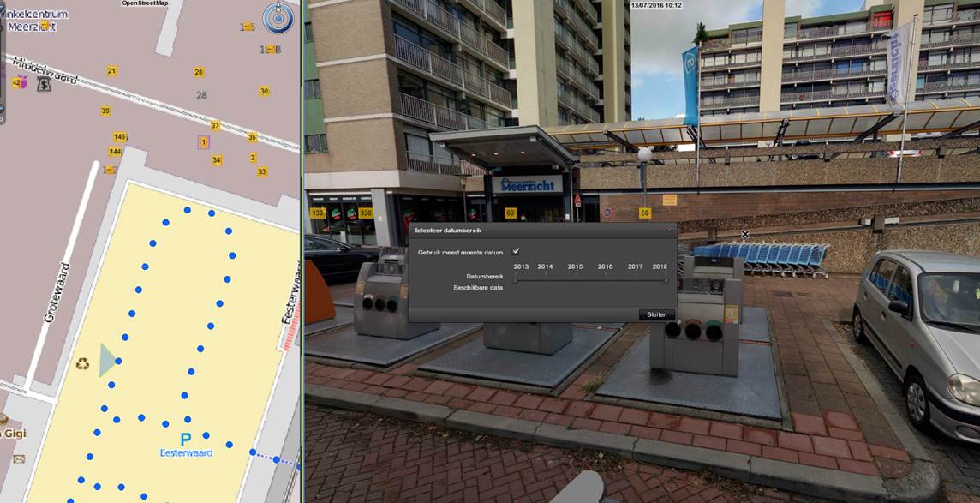Viewport: 980px width, 503px height.
Task: Click the 2016 year label on timeline
Action: coord(605,266)
